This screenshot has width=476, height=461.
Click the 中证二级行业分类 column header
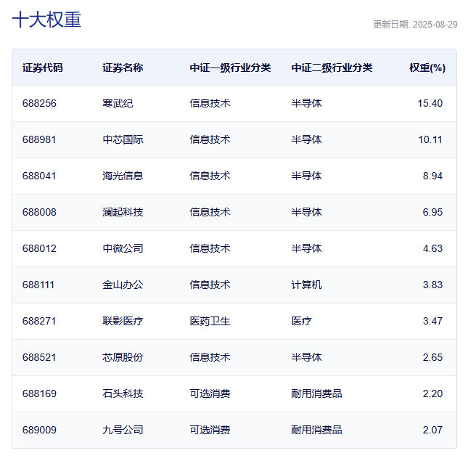(x=332, y=68)
